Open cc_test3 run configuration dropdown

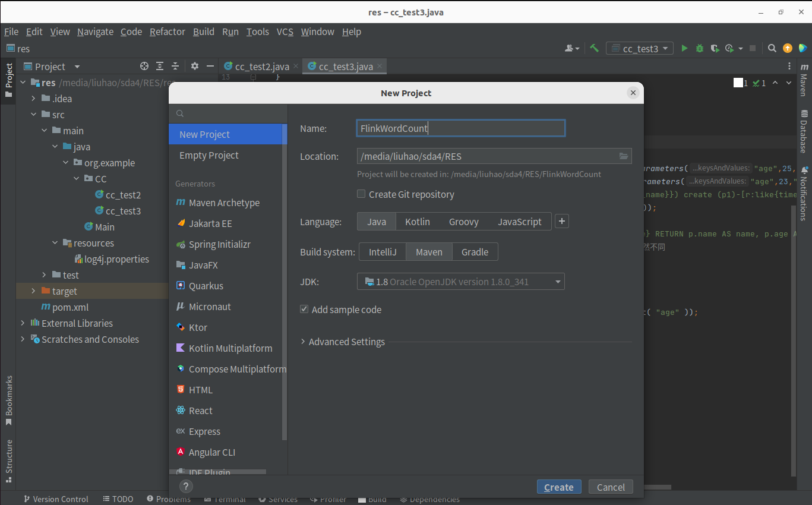pyautogui.click(x=640, y=49)
